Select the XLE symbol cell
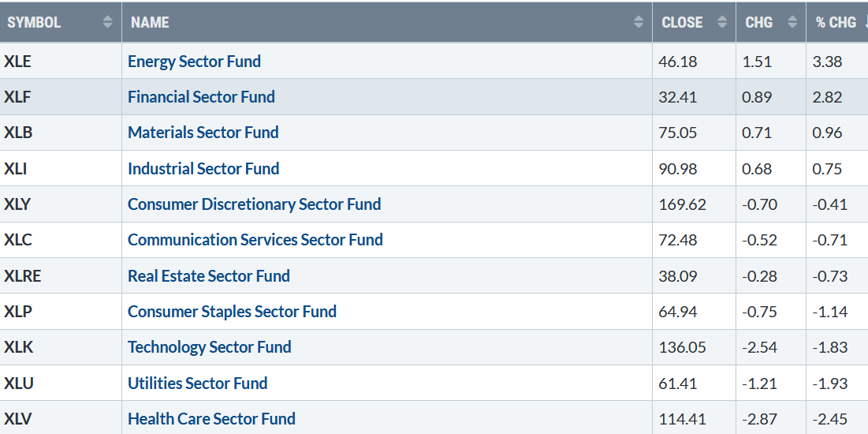 [17, 62]
